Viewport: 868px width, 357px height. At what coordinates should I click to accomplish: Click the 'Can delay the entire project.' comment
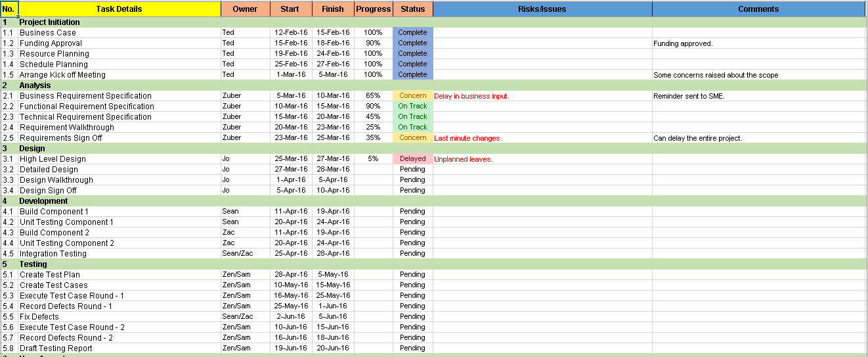[x=697, y=138]
